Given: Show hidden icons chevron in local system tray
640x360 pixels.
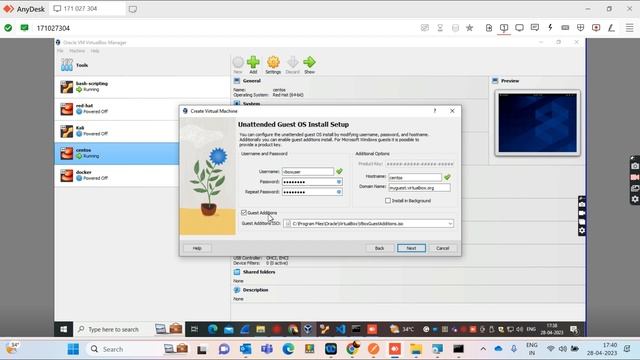Looking at the screenshot, I should (483, 349).
